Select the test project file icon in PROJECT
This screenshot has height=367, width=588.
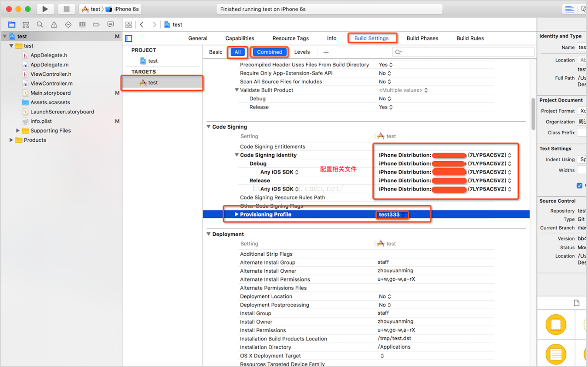(x=143, y=61)
